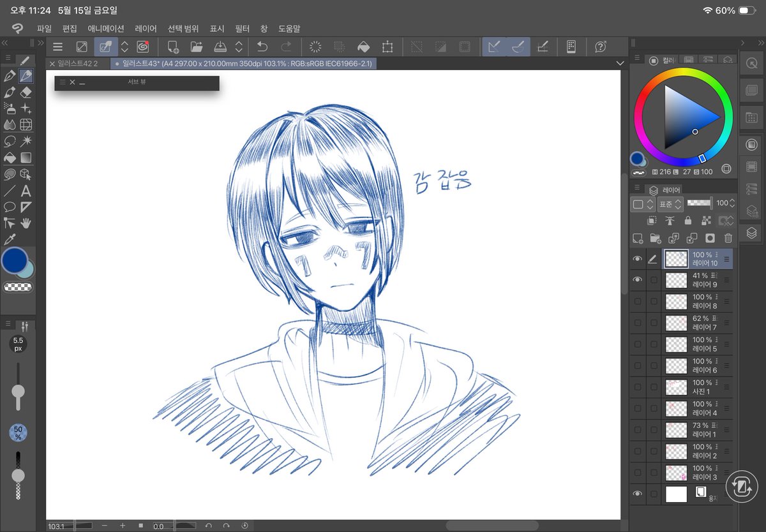The image size is (766, 532).
Task: Open the 파일 menu
Action: (44, 29)
